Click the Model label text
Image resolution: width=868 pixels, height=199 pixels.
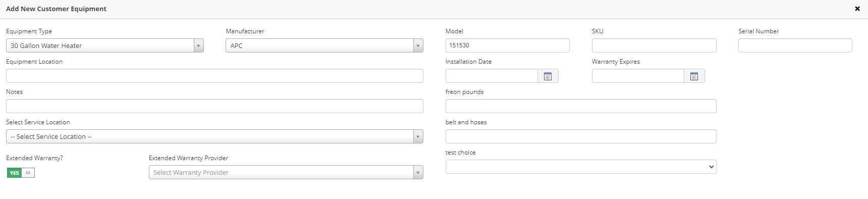[454, 31]
